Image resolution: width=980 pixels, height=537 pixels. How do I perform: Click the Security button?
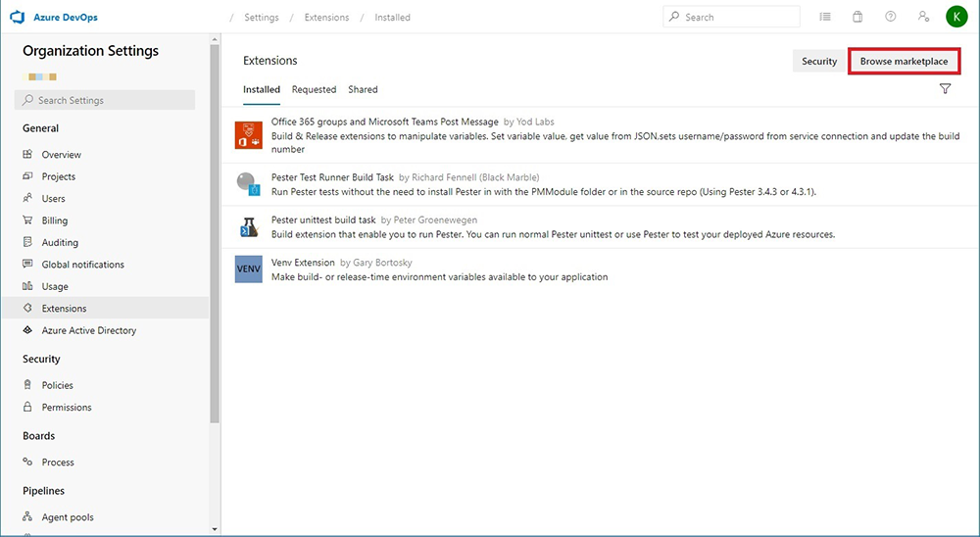click(818, 62)
